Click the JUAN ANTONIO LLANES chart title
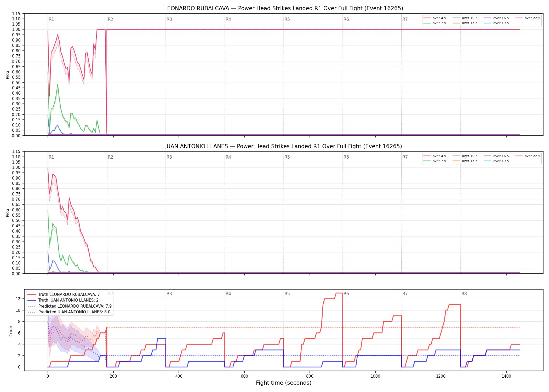 tap(284, 146)
